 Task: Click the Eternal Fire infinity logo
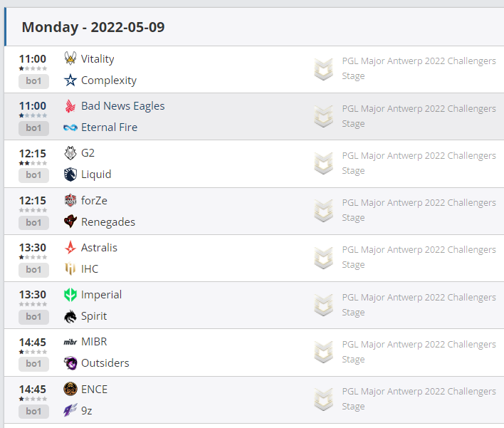(70, 127)
